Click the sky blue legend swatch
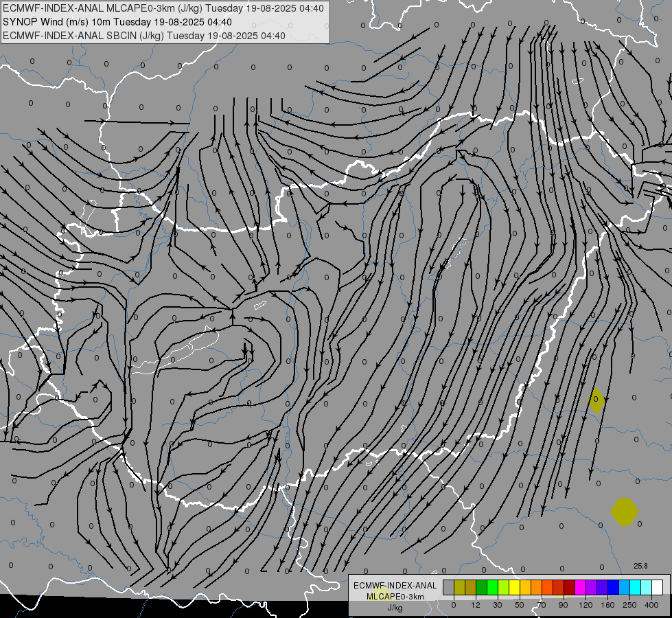Screen dimensions: 672x618 click(624, 587)
